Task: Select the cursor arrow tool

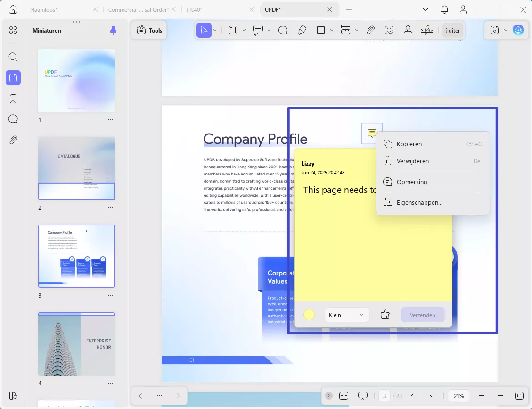Action: (x=204, y=30)
